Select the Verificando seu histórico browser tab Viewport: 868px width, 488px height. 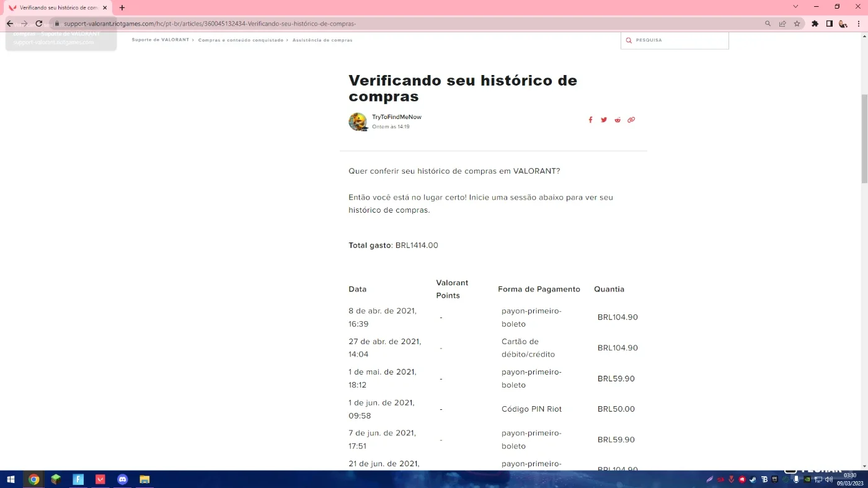(x=58, y=7)
